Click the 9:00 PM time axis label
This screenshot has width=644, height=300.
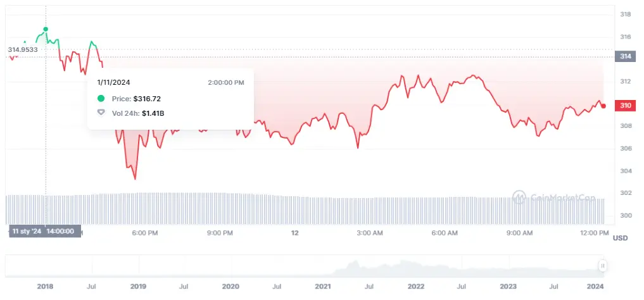tap(219, 233)
